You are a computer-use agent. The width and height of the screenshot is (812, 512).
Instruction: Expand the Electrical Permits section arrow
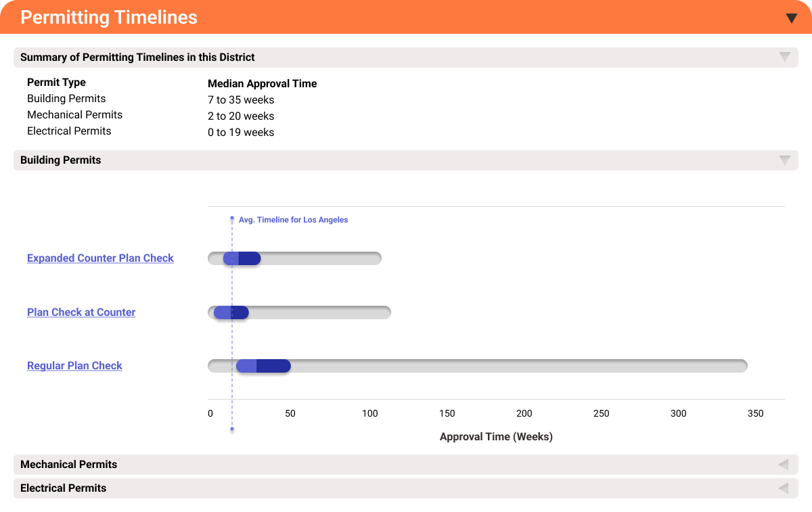(x=784, y=488)
